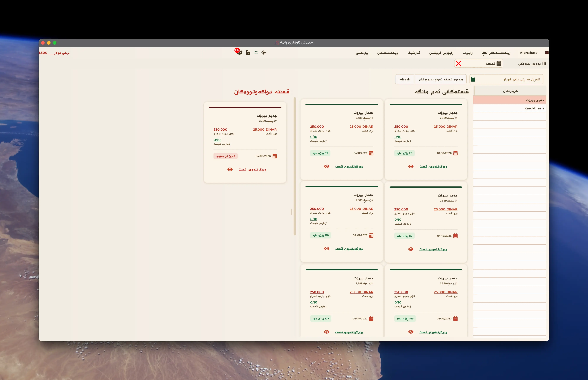
Task: Click the vertical scrollbar of this month's installments
Action: click(x=295, y=166)
